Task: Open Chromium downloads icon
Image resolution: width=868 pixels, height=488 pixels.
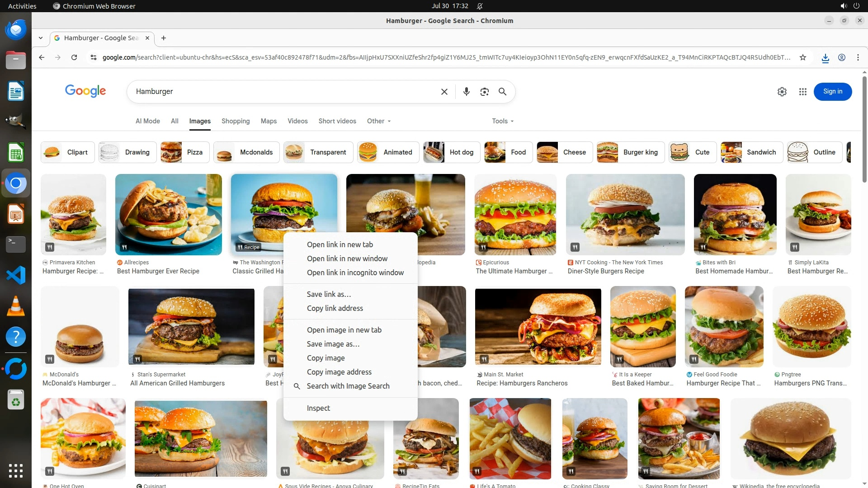Action: click(x=825, y=57)
